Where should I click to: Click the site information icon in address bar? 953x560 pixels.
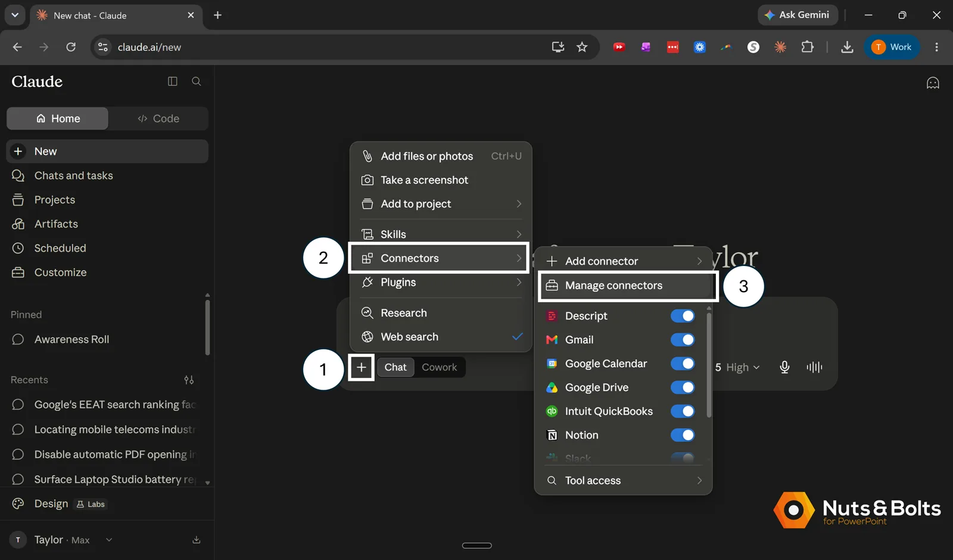(x=103, y=47)
